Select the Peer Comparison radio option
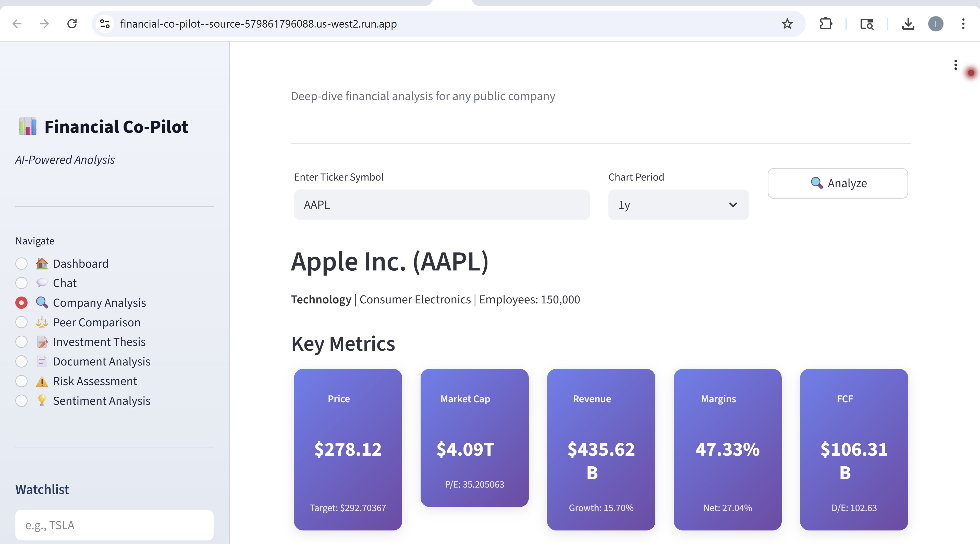Image resolution: width=980 pixels, height=544 pixels. pos(21,322)
